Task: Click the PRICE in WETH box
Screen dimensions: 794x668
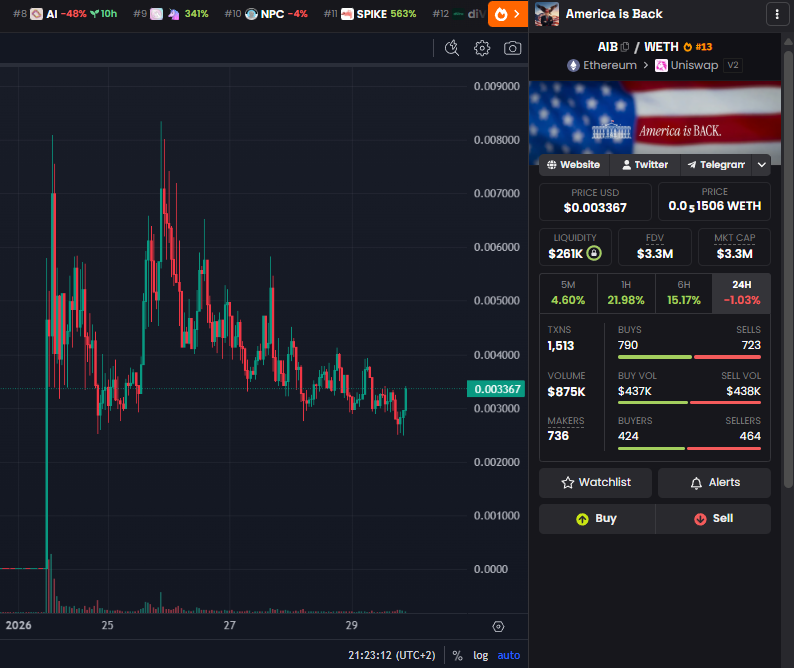Action: (x=714, y=202)
